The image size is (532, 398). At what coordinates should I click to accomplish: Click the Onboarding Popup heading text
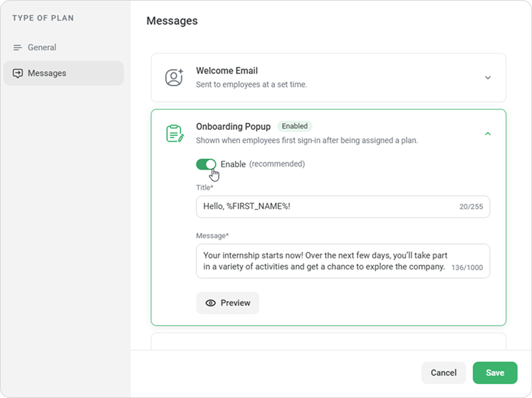pyautogui.click(x=233, y=127)
